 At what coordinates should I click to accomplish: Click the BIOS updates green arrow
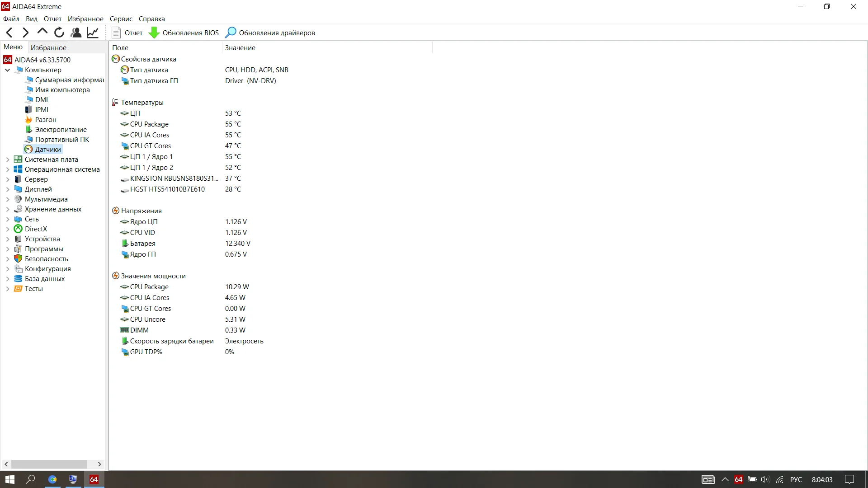coord(154,33)
